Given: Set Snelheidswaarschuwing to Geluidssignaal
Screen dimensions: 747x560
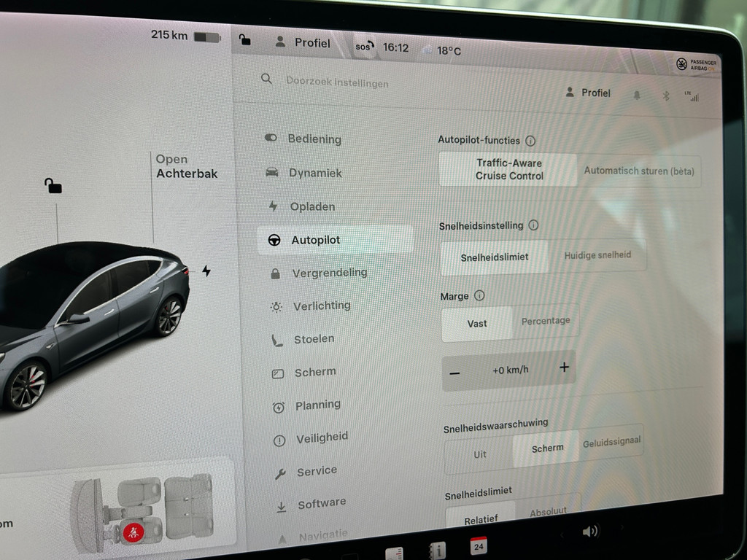Looking at the screenshot, I should tap(611, 442).
